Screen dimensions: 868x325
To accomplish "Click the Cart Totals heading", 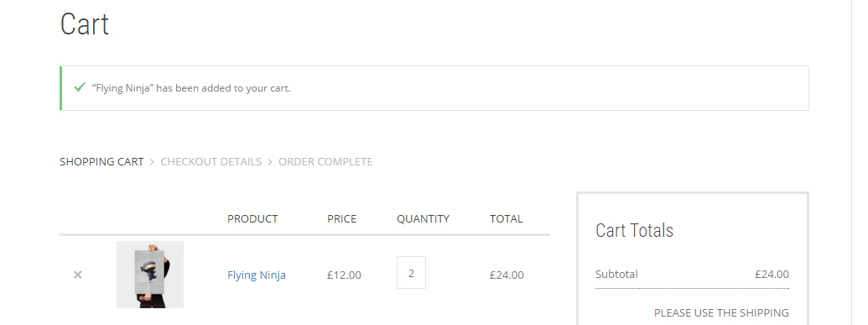I will coord(634,230).
